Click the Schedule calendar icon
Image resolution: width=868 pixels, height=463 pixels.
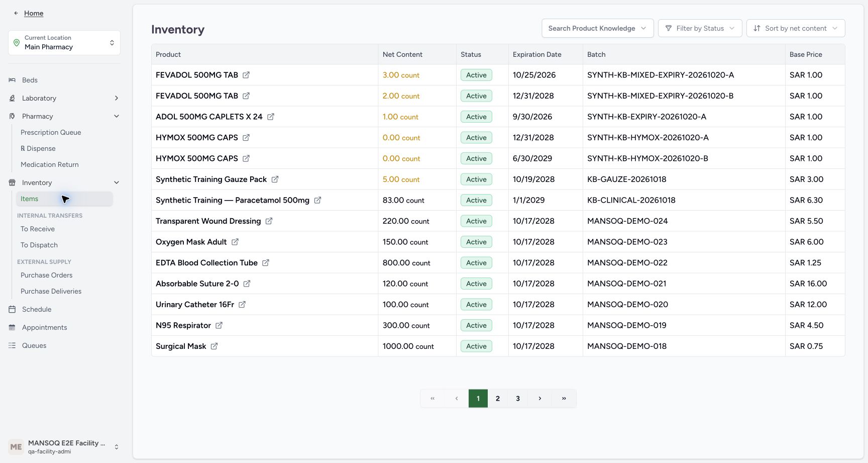(12, 309)
